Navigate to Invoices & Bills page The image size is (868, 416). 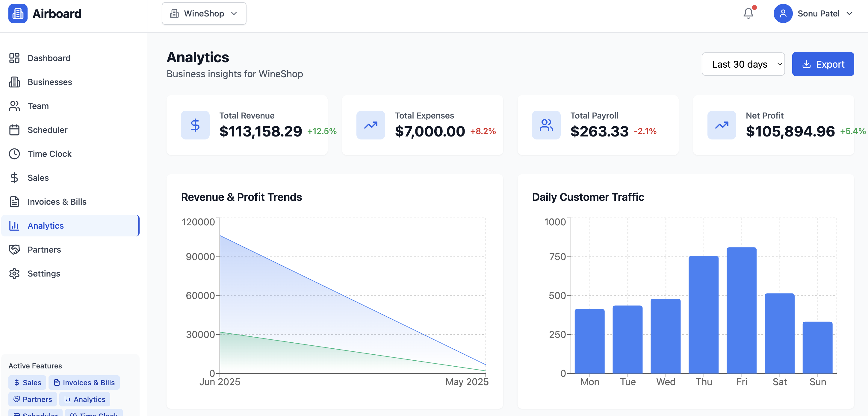(x=57, y=202)
